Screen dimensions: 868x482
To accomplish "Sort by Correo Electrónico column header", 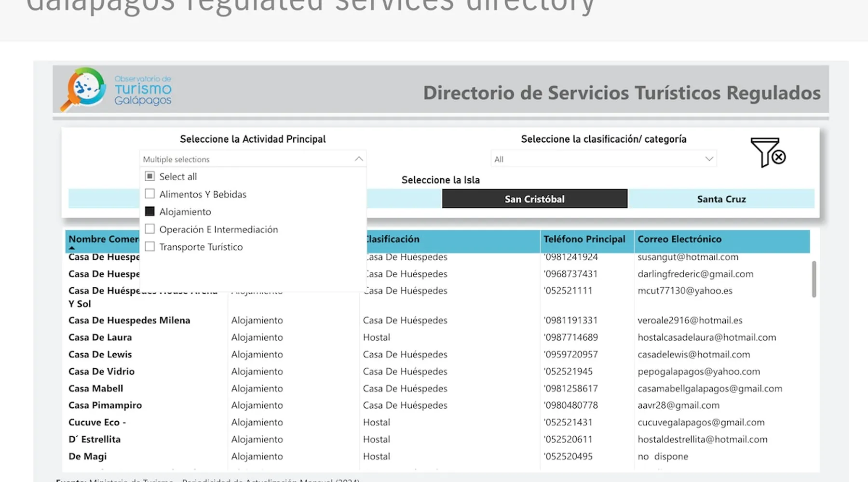I will point(679,239).
